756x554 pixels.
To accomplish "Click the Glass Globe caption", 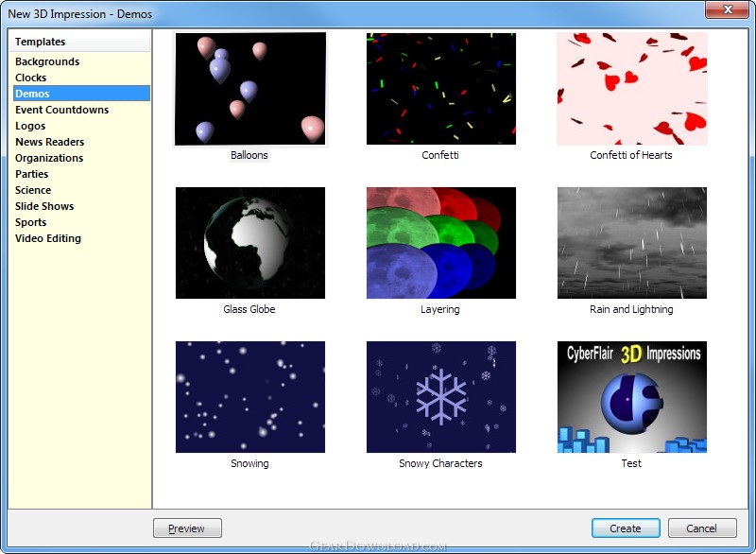I will pyautogui.click(x=249, y=309).
